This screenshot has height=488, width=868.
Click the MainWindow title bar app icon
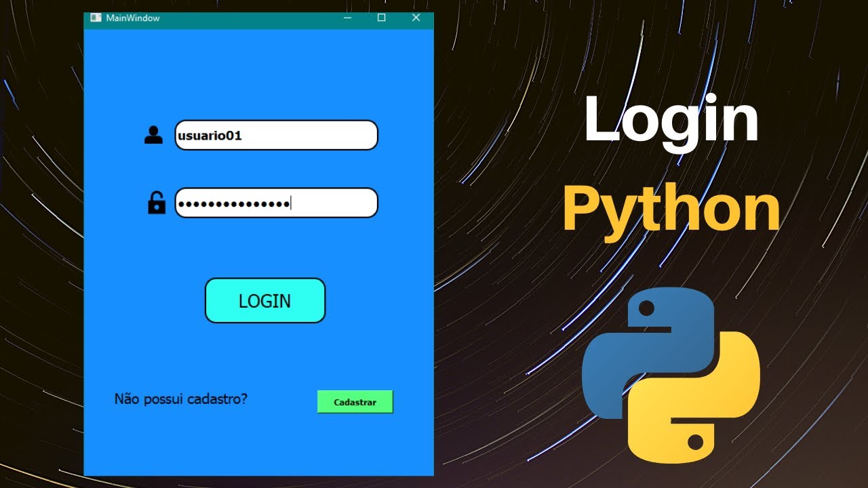[x=96, y=18]
